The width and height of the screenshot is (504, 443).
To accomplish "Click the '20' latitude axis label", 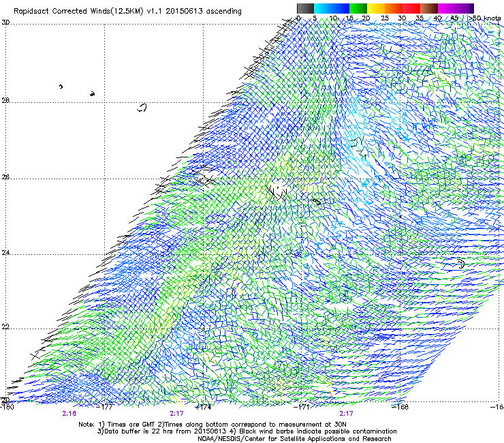I will (5, 400).
